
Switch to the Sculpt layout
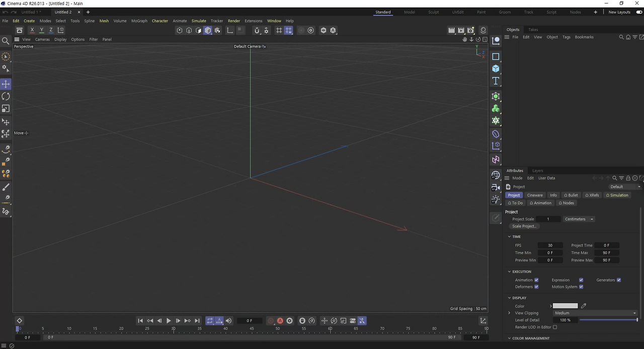pyautogui.click(x=433, y=12)
